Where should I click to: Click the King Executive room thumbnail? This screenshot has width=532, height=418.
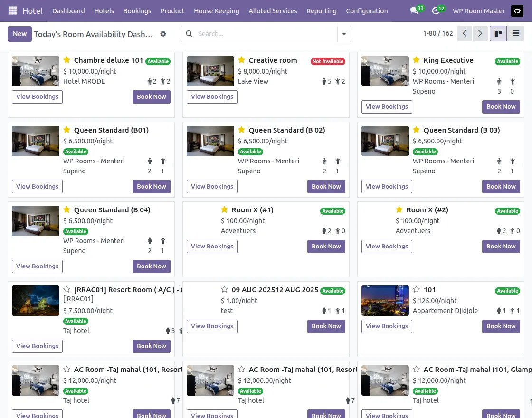click(x=385, y=71)
